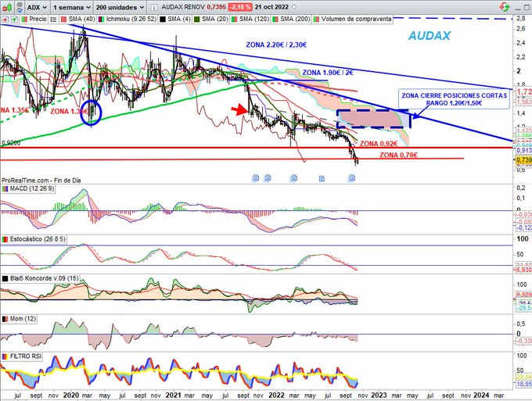Click 'ZONA CIERRE POSICIONES CORTAS' text box
Image resolution: width=532 pixels, height=401 pixels.
coord(454,99)
